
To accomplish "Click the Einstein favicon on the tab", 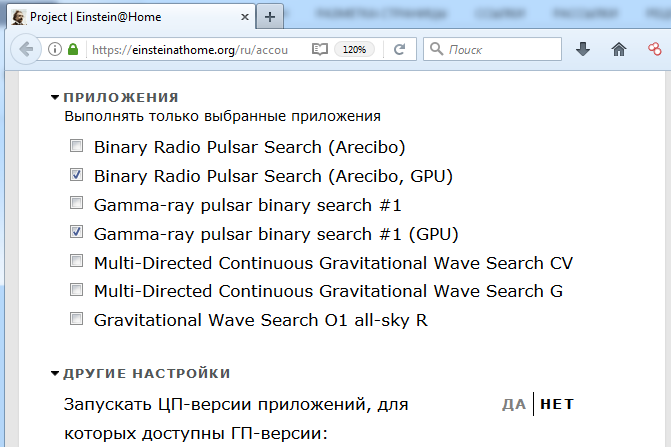I will point(18,17).
